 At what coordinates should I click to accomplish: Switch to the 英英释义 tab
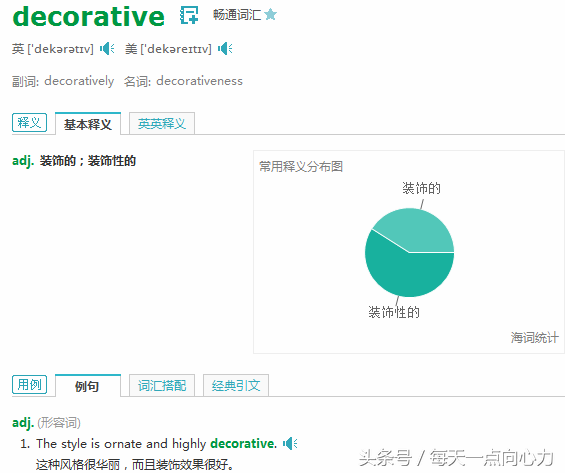[162, 124]
